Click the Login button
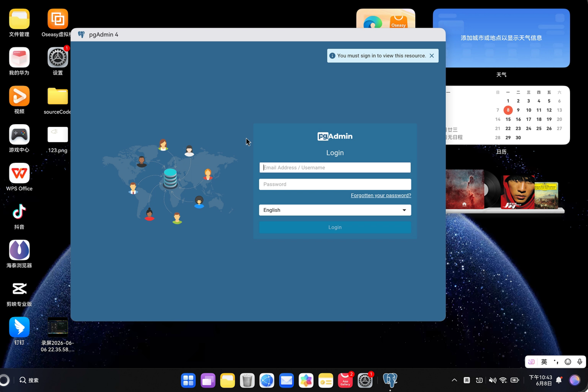The height and width of the screenshot is (392, 588). (x=335, y=227)
